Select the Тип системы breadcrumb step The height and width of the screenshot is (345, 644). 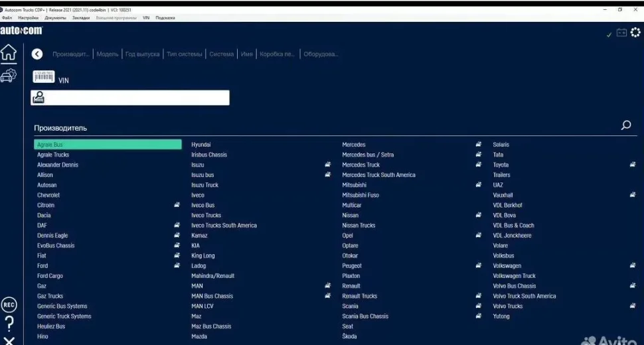coord(185,54)
